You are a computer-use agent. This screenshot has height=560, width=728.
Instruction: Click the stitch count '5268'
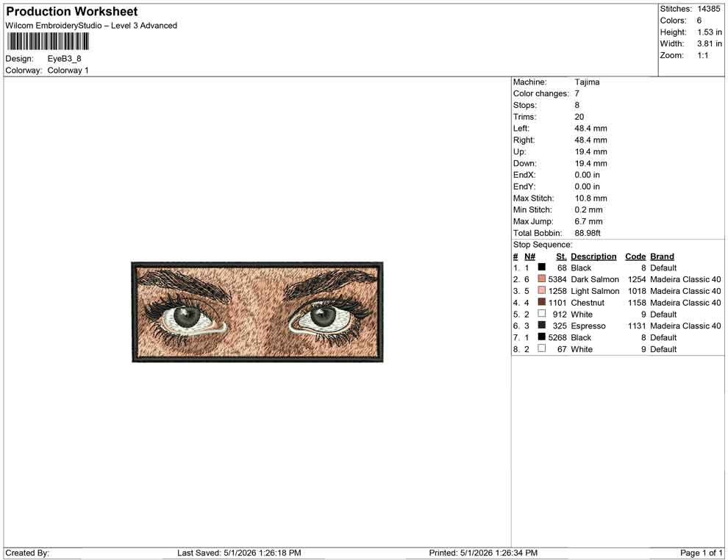(557, 337)
